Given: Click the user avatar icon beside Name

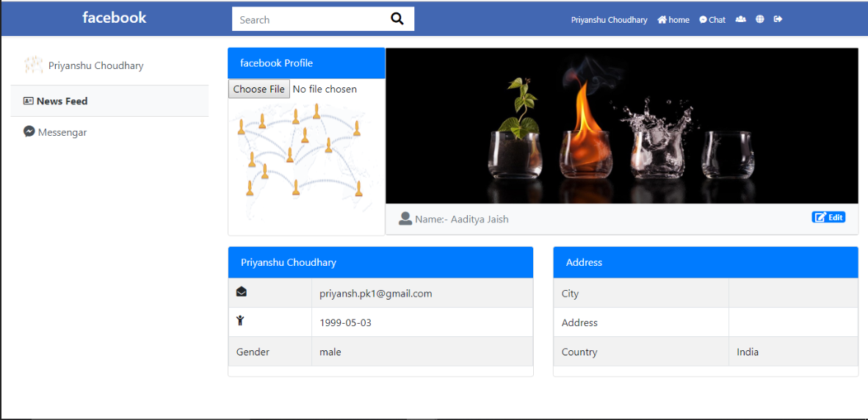Looking at the screenshot, I should click(405, 218).
